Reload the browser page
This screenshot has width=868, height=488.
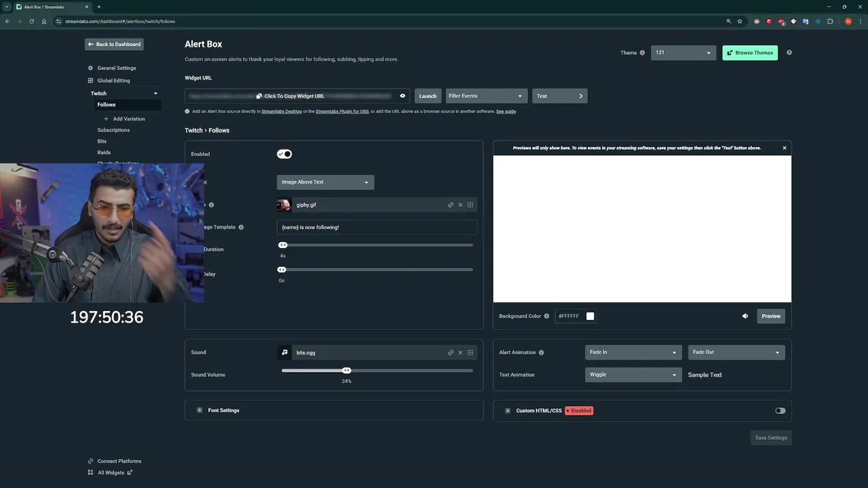click(31, 21)
